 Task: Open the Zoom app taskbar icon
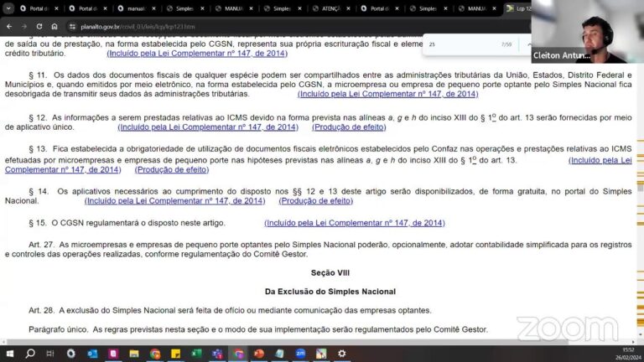coord(301,354)
